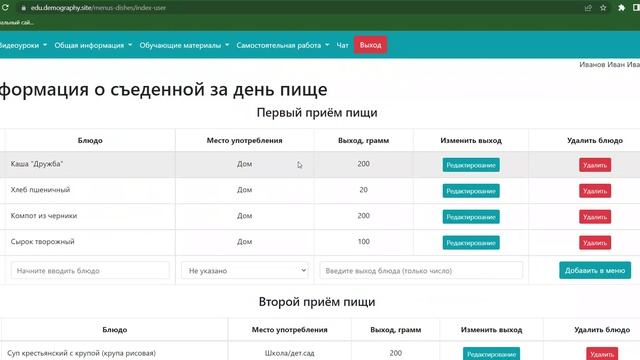Go to the Чат menu item
640x360 pixels.
[x=342, y=45]
